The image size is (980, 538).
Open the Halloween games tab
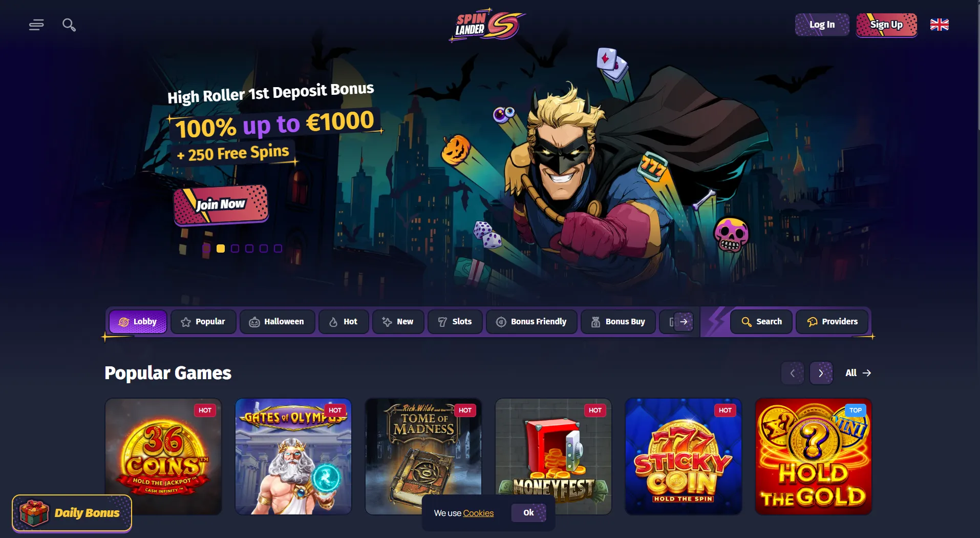coord(277,322)
